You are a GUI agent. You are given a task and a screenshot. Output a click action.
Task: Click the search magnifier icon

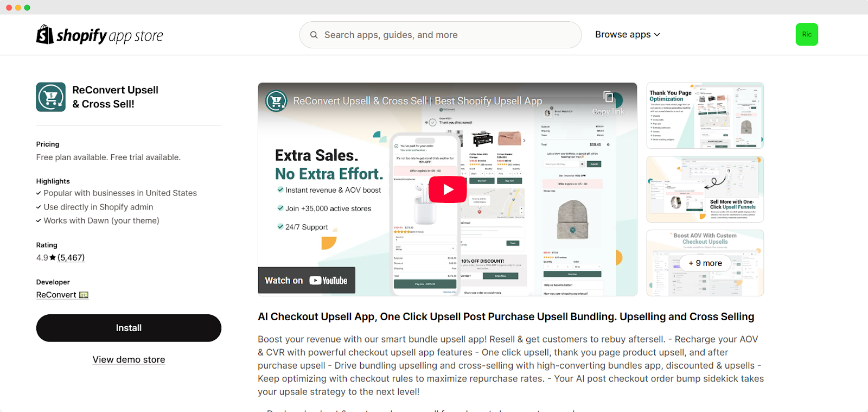click(x=314, y=35)
